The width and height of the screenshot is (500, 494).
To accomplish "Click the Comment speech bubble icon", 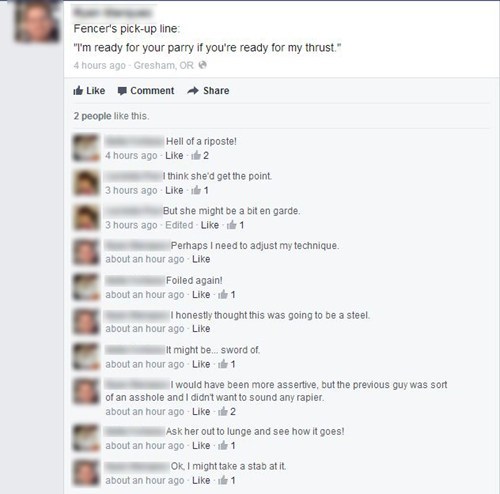I will point(122,91).
